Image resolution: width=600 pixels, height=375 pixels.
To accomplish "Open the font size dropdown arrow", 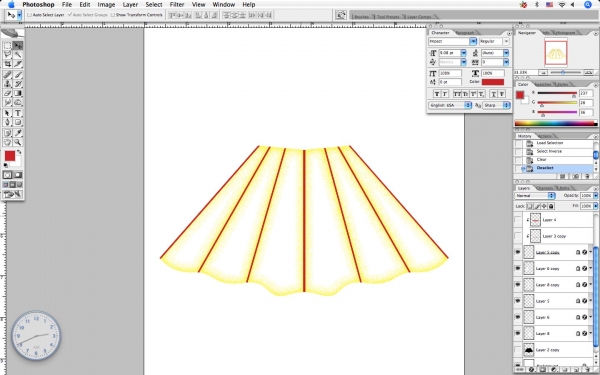I will click(463, 53).
